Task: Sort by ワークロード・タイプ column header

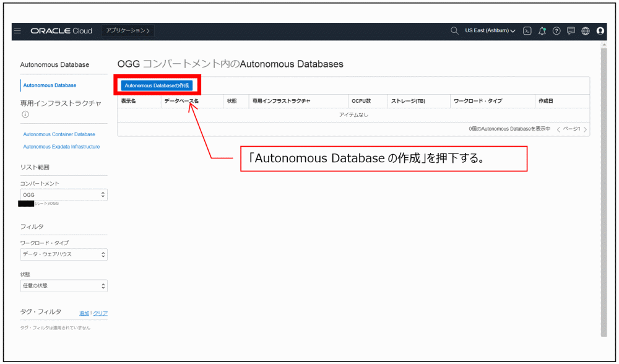Action: (478, 101)
